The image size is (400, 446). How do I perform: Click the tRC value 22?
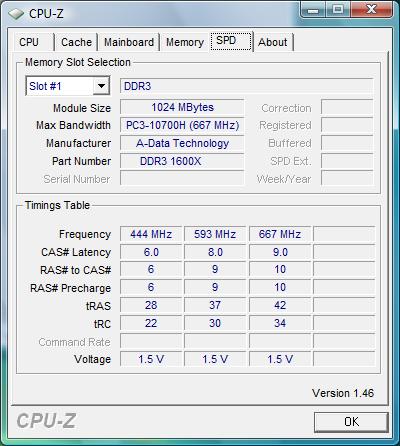[x=151, y=323]
